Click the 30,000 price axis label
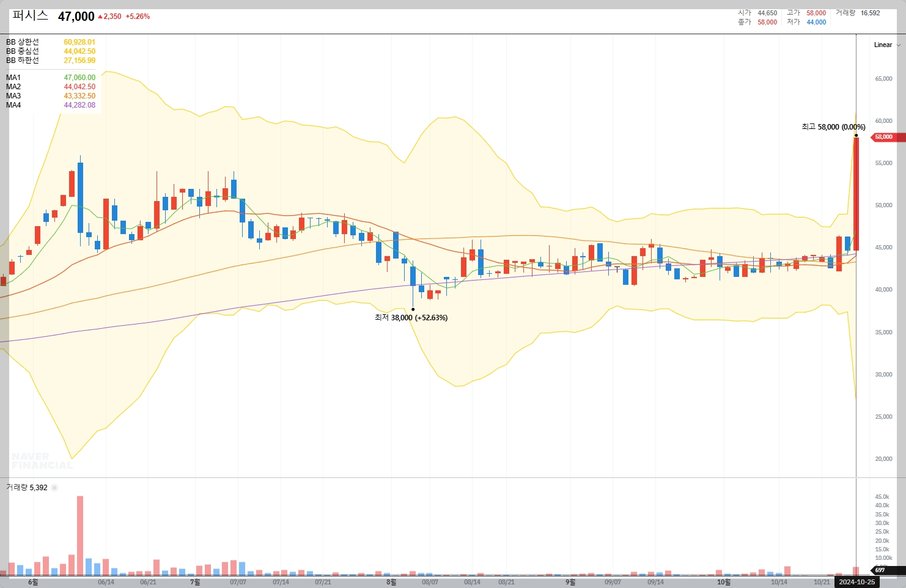The width and height of the screenshot is (906, 588). [883, 375]
